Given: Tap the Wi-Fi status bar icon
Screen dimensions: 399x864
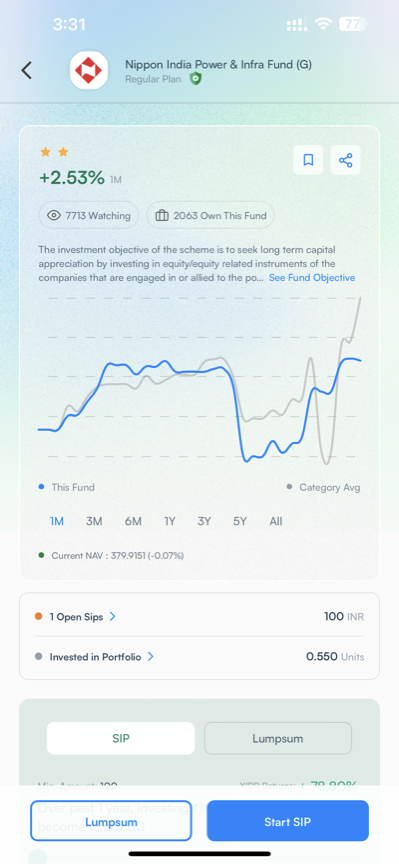Looking at the screenshot, I should (x=322, y=24).
